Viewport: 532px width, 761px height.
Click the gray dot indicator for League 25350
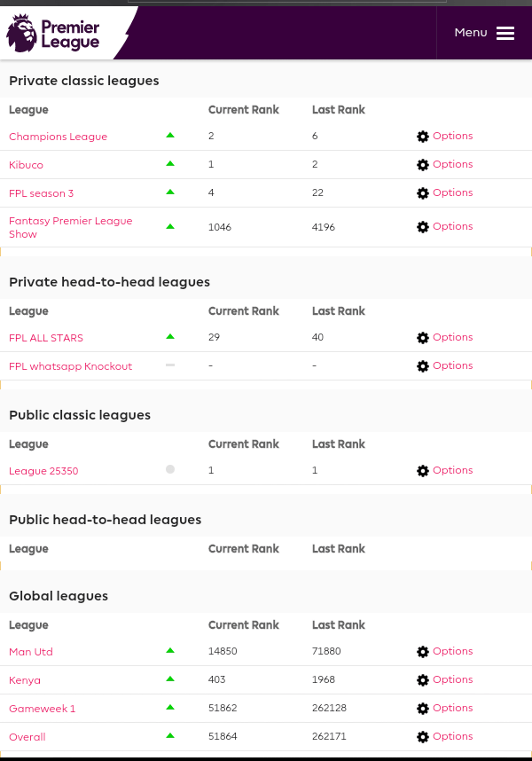(169, 469)
